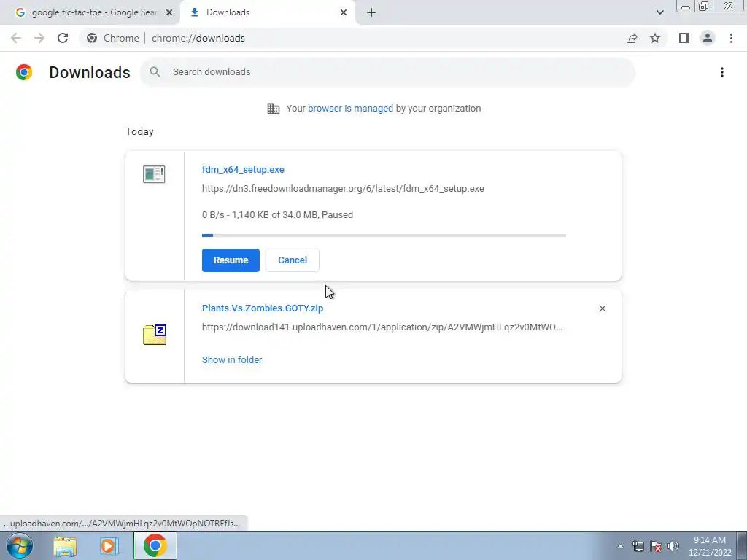Close the google tic-tac-toe tab
Image resolution: width=747 pixels, height=560 pixels.
tap(169, 12)
